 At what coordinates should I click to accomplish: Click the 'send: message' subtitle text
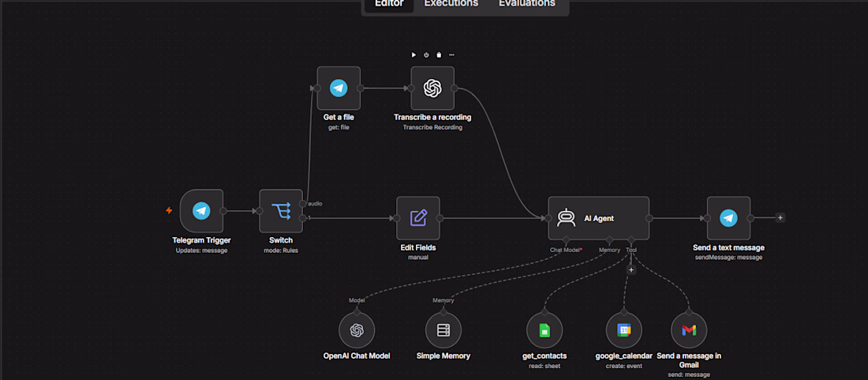tap(689, 374)
